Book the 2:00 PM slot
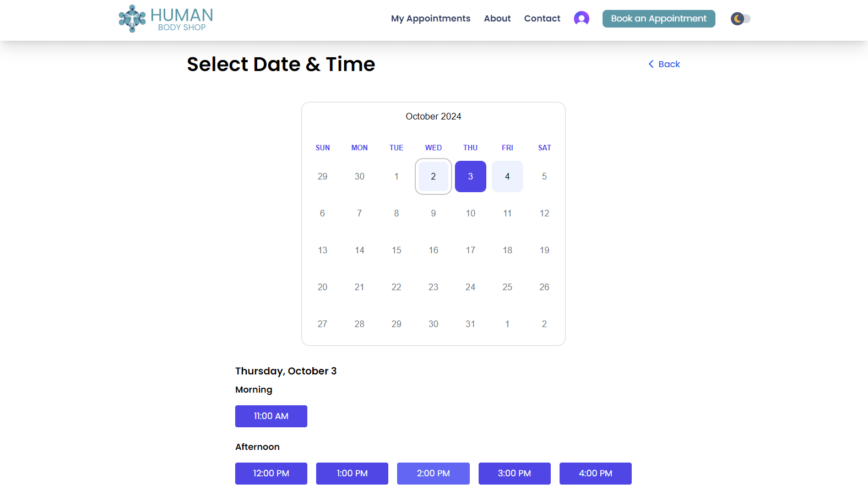Viewport: 868px width, 500px height. tap(433, 474)
